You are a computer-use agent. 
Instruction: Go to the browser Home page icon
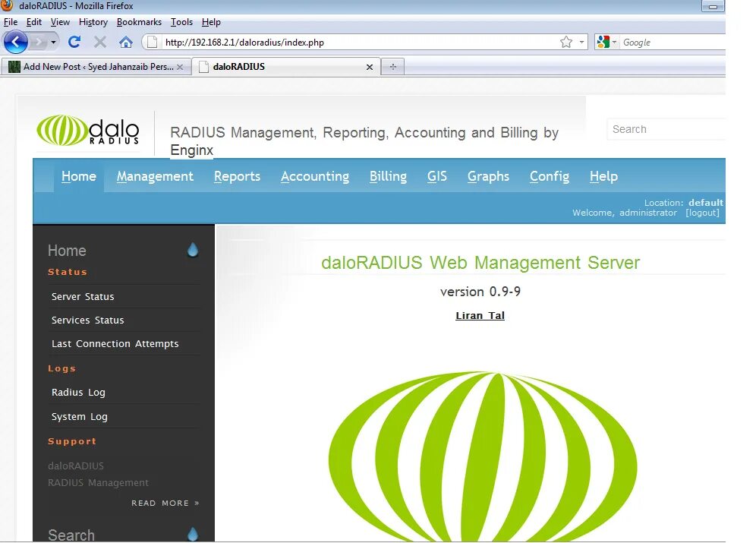(x=126, y=42)
